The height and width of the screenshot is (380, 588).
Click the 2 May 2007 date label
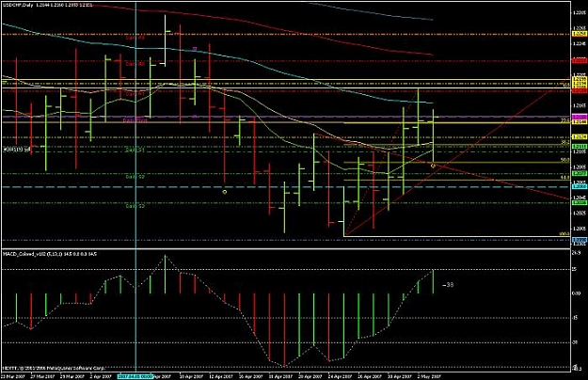click(431, 376)
